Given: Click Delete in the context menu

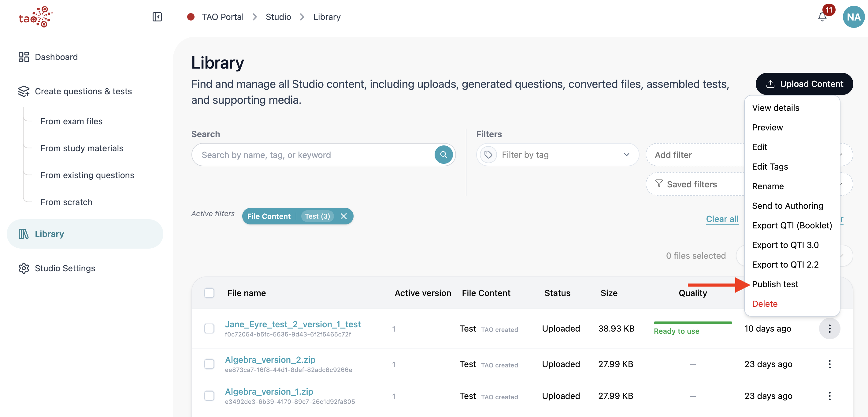Looking at the screenshot, I should point(765,304).
